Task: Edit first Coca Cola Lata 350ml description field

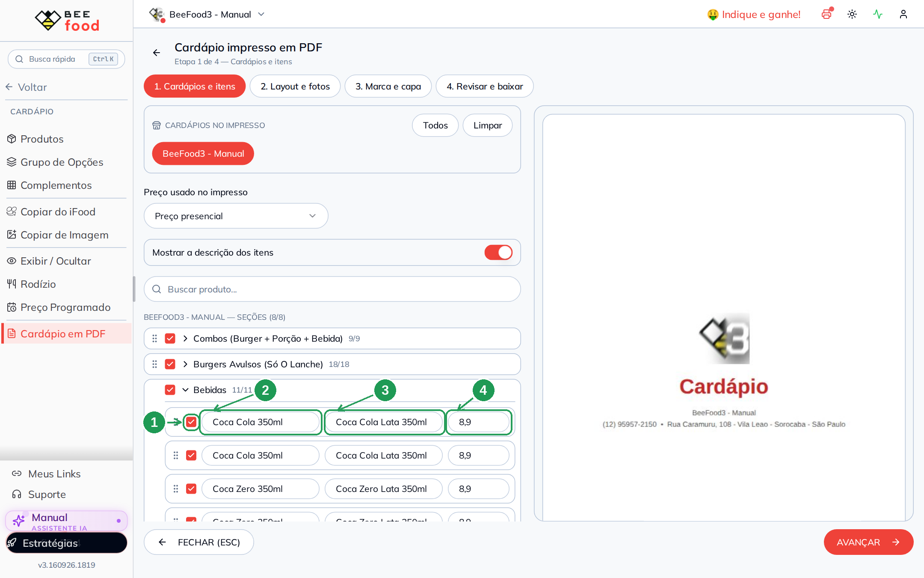Action: [384, 422]
